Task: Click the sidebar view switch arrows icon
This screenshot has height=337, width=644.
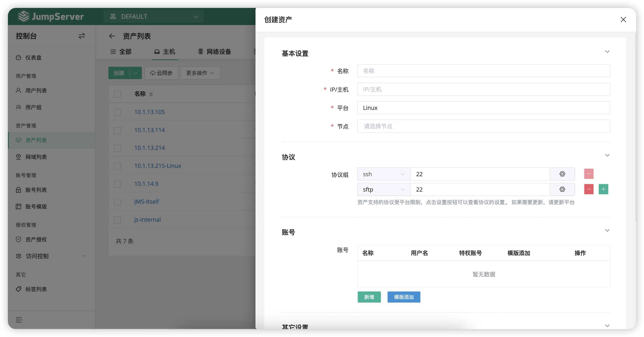Action: coord(82,36)
